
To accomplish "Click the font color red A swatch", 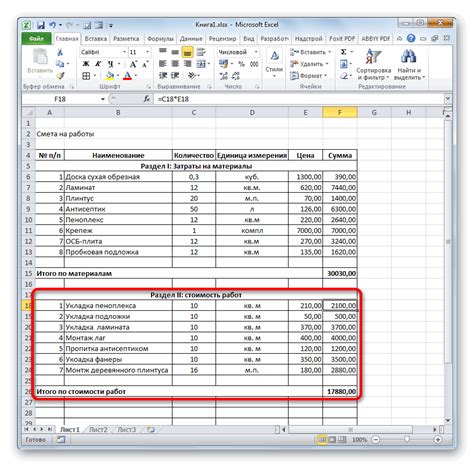I will point(127,76).
